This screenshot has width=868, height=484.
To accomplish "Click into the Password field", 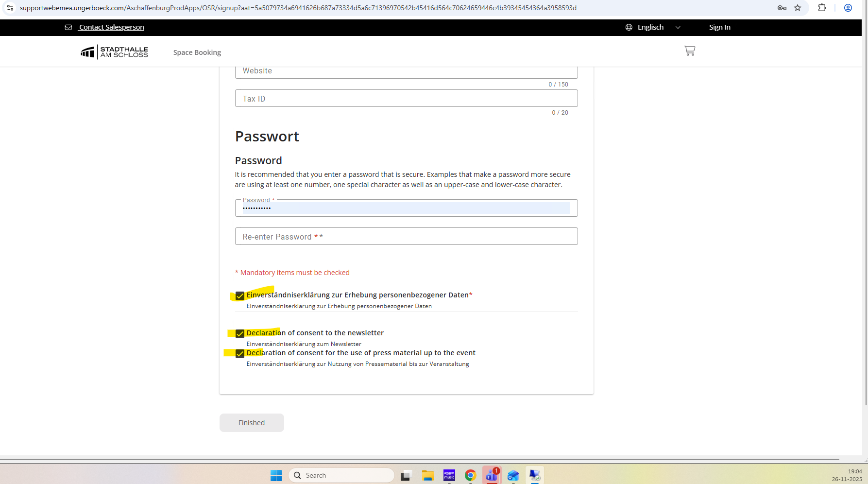I will [x=407, y=208].
